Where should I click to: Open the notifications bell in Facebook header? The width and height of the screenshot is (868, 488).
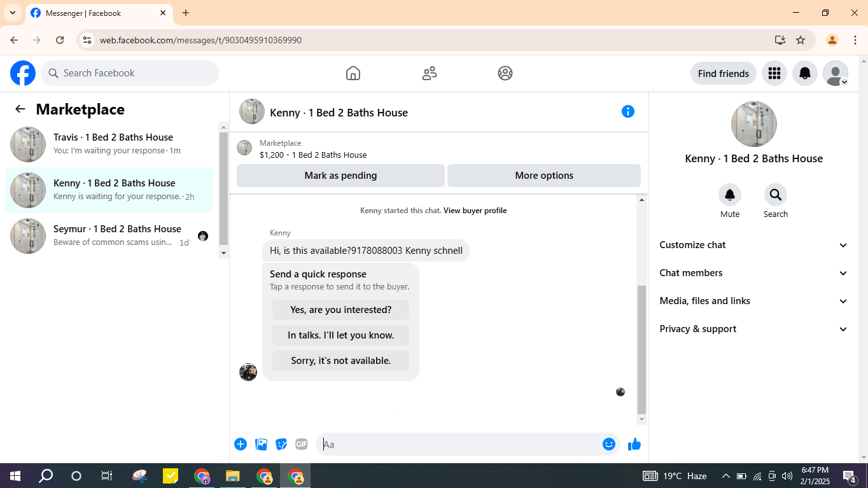805,73
